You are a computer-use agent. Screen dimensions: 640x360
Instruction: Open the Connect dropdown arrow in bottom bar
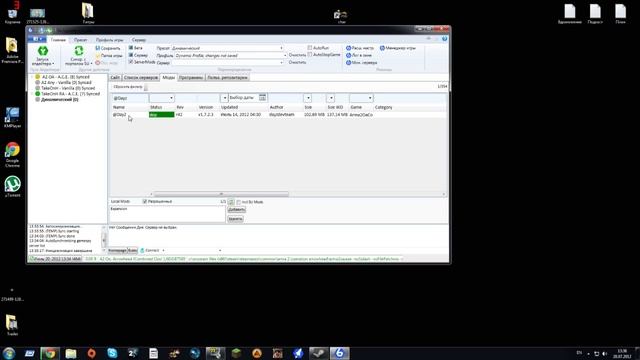(163, 251)
